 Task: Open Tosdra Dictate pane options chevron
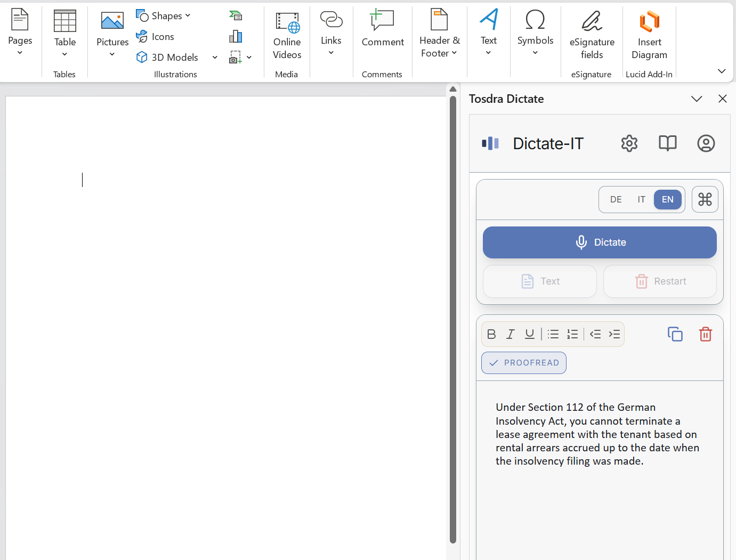click(697, 99)
